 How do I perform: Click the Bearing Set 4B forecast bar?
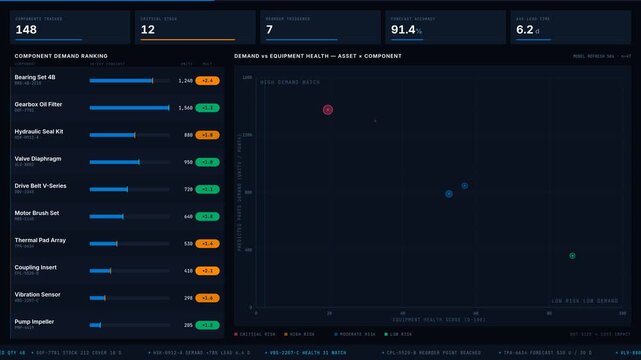[129, 81]
